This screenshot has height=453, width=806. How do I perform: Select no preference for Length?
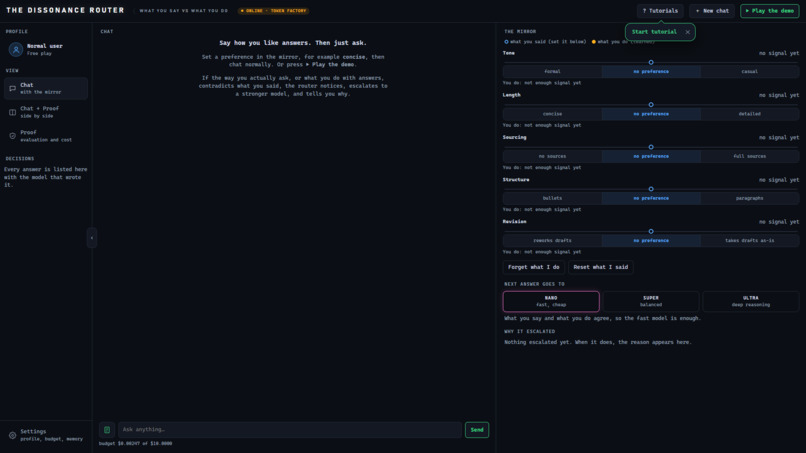[x=651, y=114]
